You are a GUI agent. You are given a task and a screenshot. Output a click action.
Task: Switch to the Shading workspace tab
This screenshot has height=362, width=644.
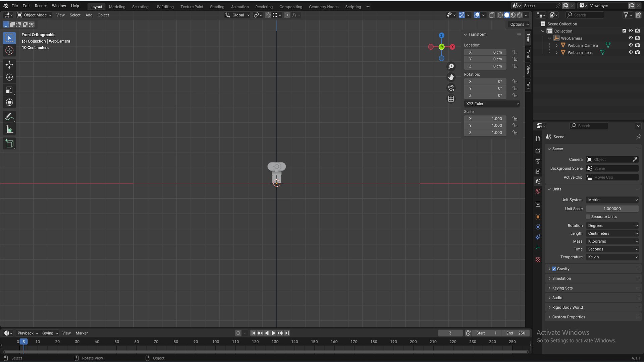click(217, 7)
